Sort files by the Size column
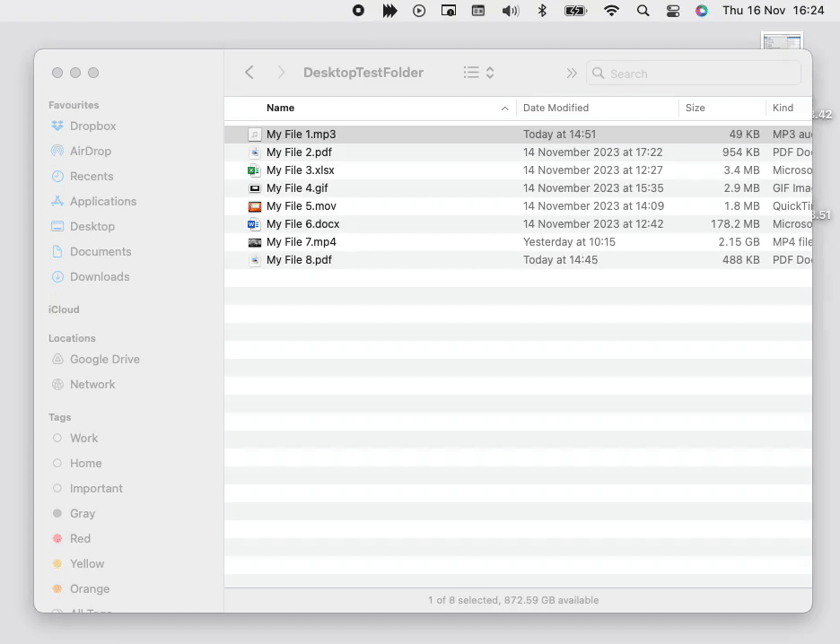This screenshot has height=644, width=840. click(695, 108)
